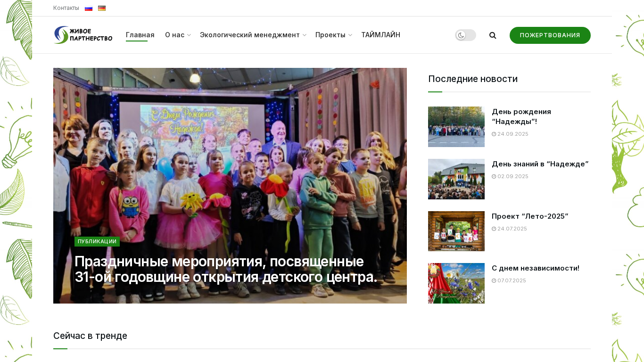The image size is (644, 362).
Task: Expand the Проекты submenu chevron
Action: point(350,35)
